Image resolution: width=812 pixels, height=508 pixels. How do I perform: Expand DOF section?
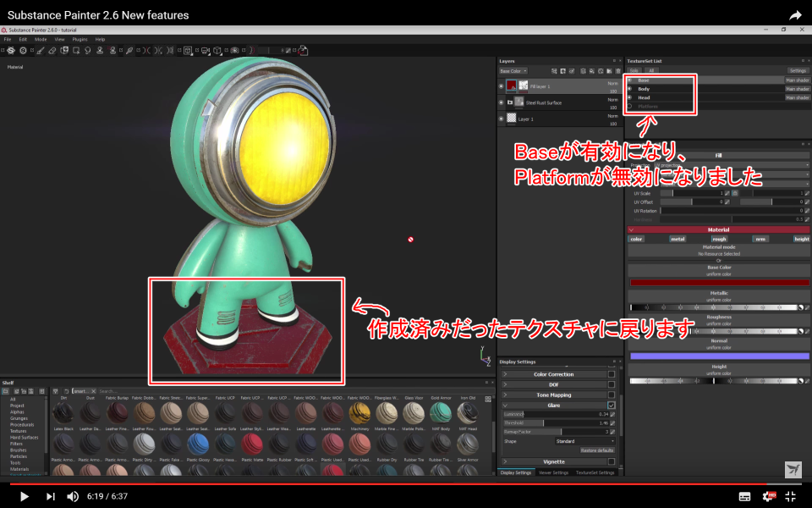coord(505,384)
